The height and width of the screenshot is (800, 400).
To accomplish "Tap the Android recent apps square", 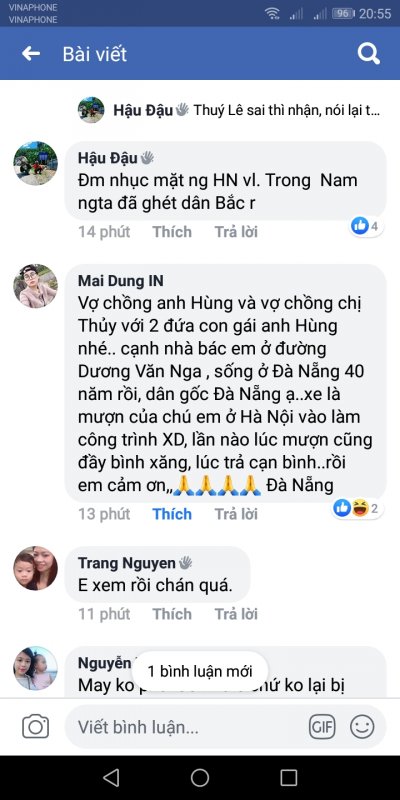I will point(289,778).
